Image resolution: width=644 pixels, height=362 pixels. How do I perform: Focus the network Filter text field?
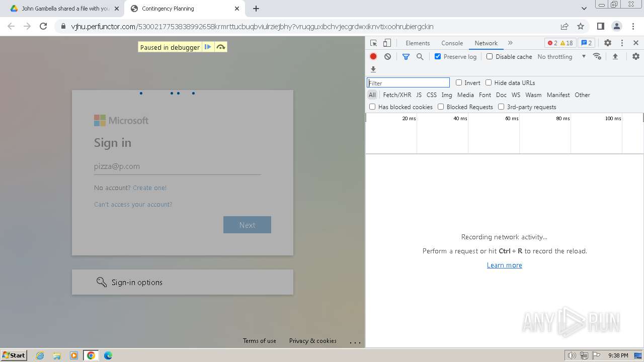408,83
